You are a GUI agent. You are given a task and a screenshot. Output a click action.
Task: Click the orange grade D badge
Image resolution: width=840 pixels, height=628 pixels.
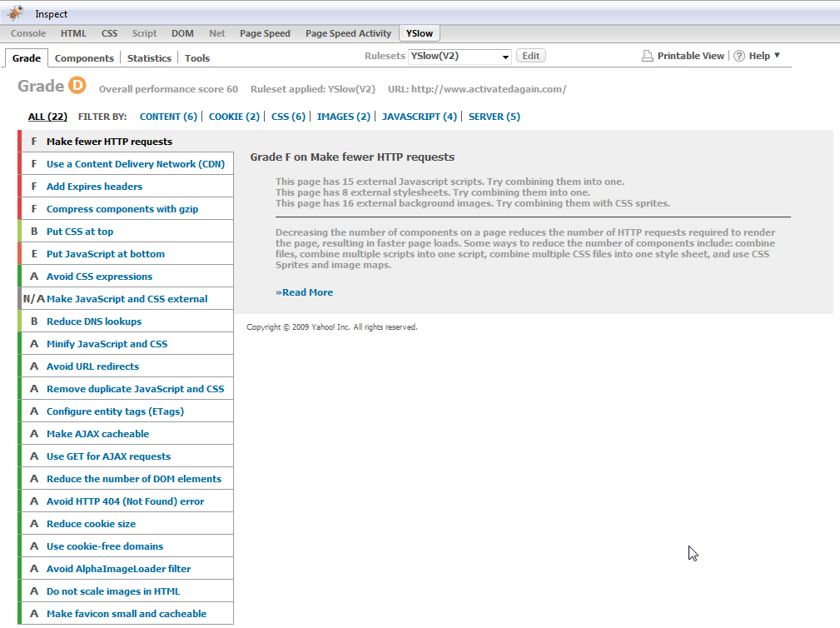[77, 87]
